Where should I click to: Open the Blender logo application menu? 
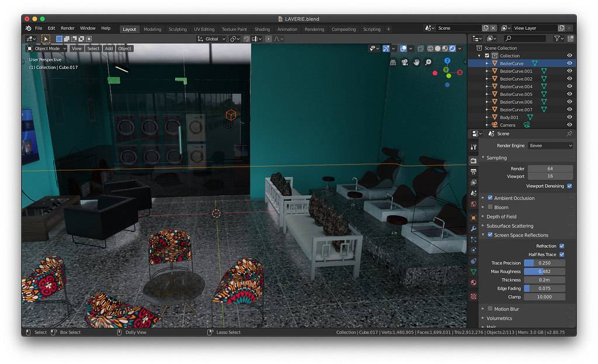(x=28, y=28)
